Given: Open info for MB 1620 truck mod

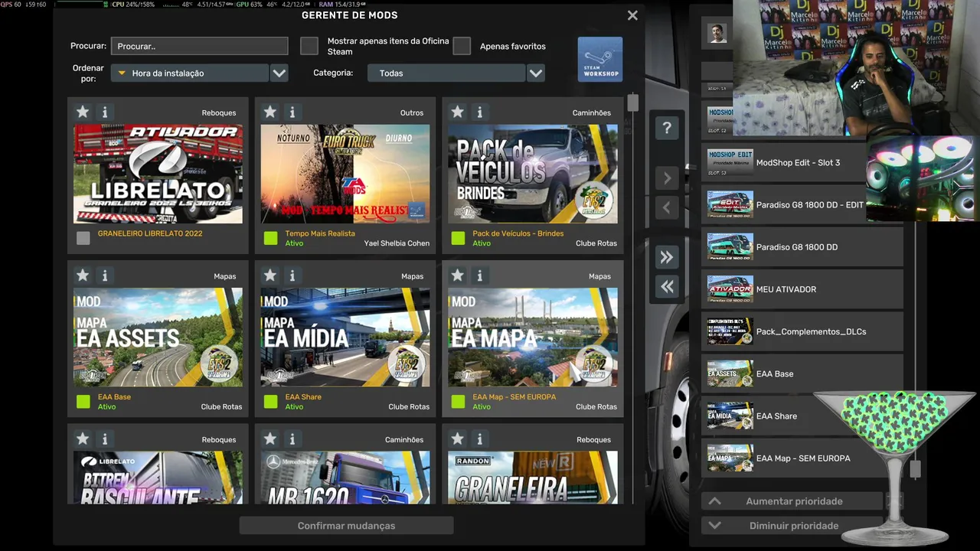Looking at the screenshot, I should click(x=292, y=439).
